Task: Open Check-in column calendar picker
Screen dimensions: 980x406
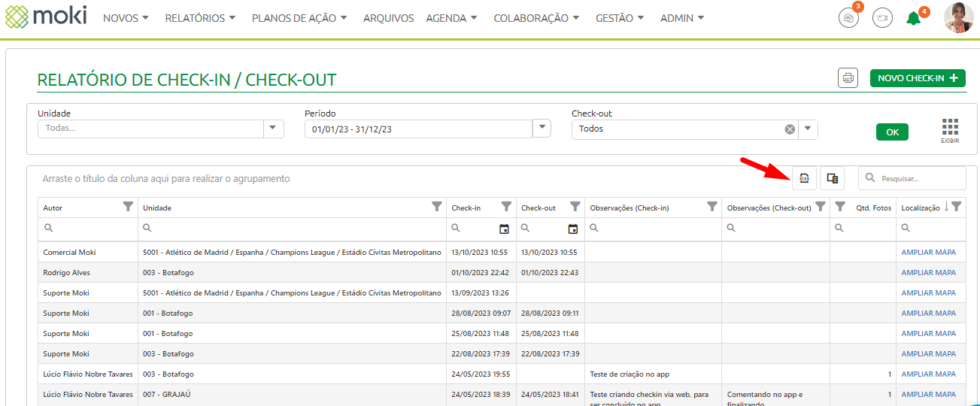Action: pyautogui.click(x=504, y=229)
